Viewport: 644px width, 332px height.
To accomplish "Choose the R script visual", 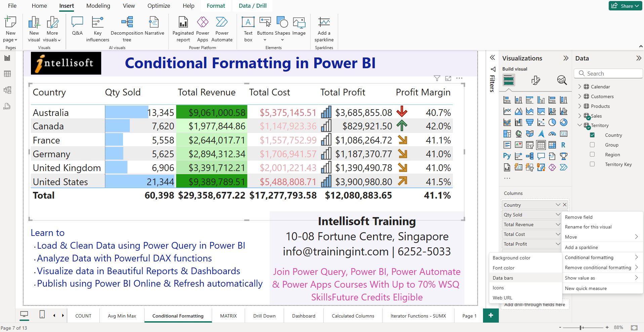I will pos(564,145).
